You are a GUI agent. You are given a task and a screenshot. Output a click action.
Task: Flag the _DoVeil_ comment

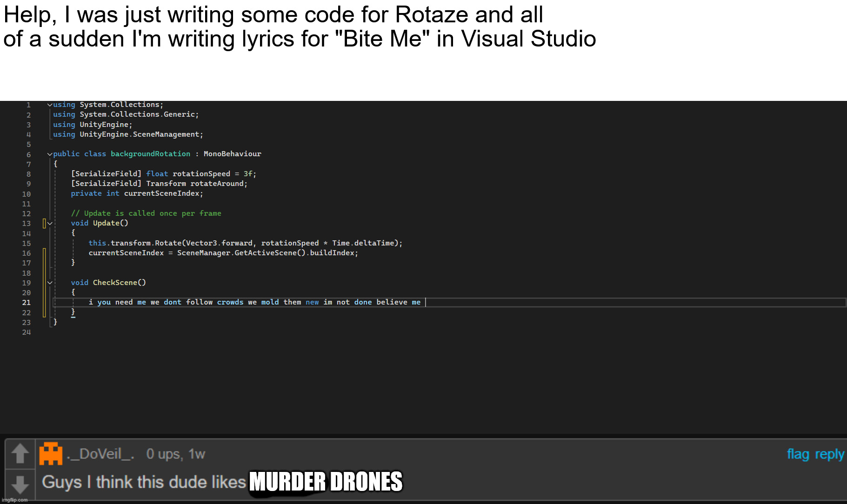[x=798, y=454]
